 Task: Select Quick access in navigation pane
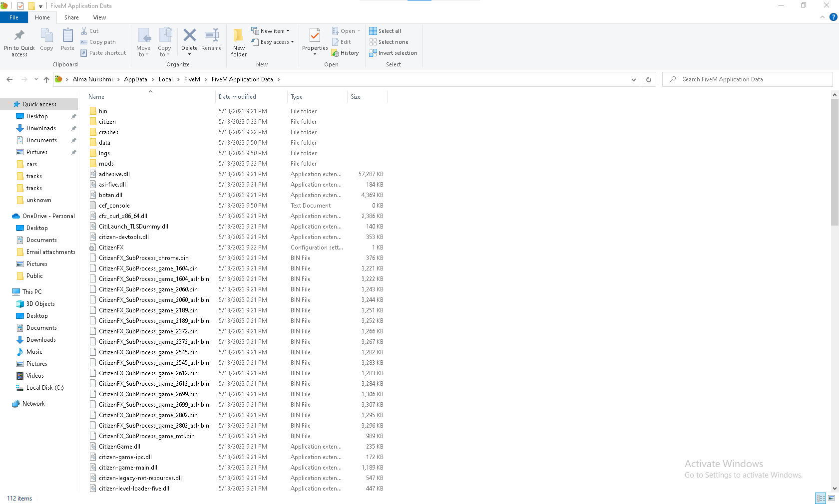click(39, 104)
